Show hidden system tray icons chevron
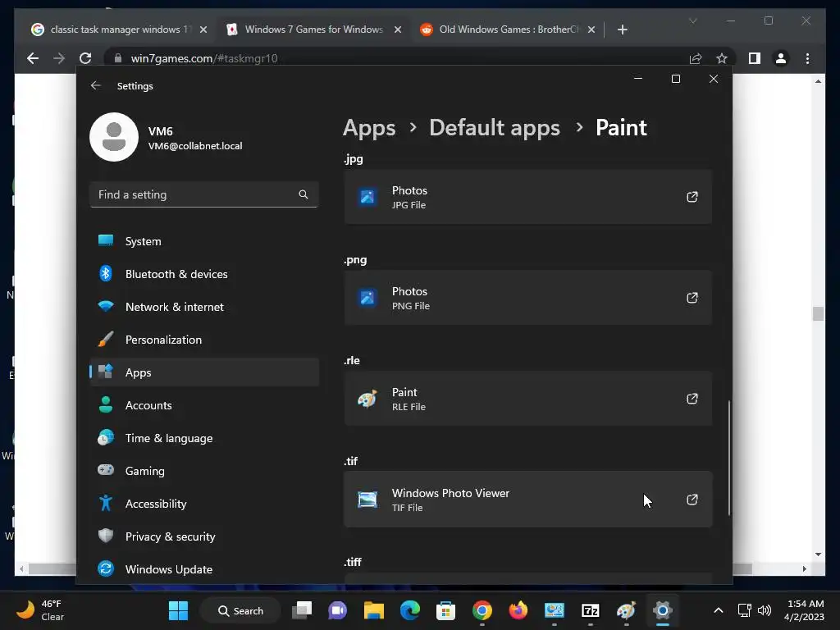The image size is (840, 630). [719, 610]
